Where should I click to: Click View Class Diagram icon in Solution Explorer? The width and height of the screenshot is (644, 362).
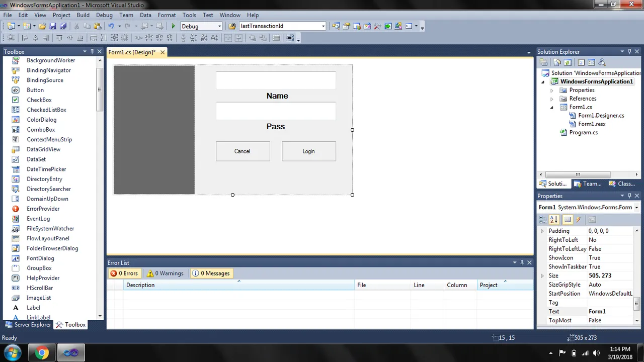pos(602,63)
